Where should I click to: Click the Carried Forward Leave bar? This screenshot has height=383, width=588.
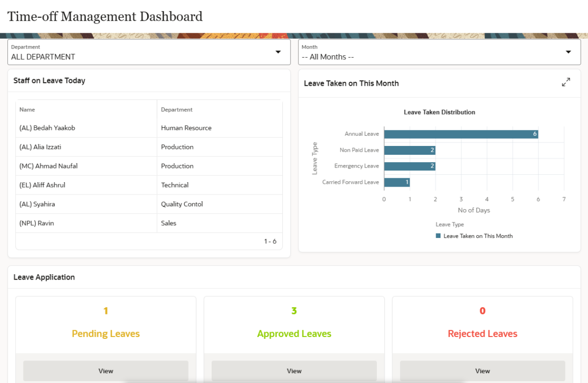point(396,182)
